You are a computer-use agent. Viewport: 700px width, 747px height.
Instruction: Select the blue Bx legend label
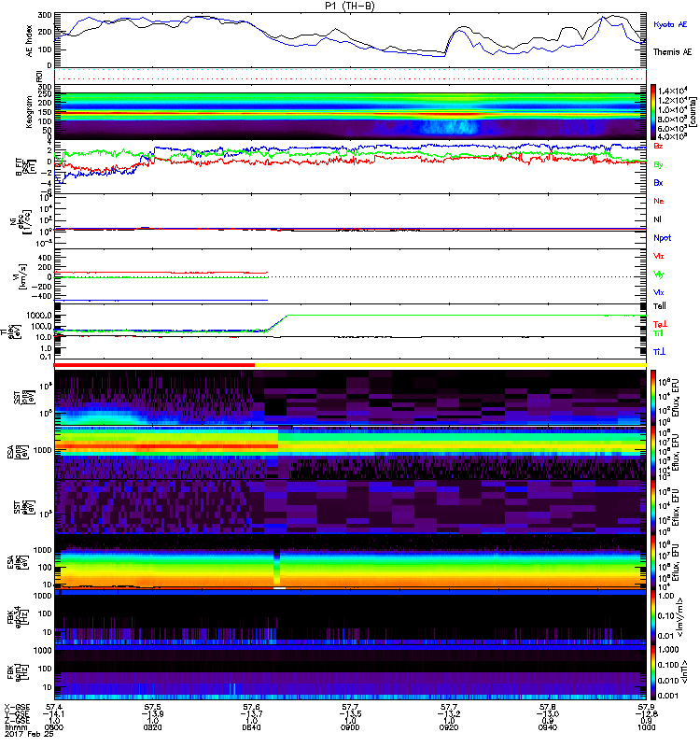[659, 183]
